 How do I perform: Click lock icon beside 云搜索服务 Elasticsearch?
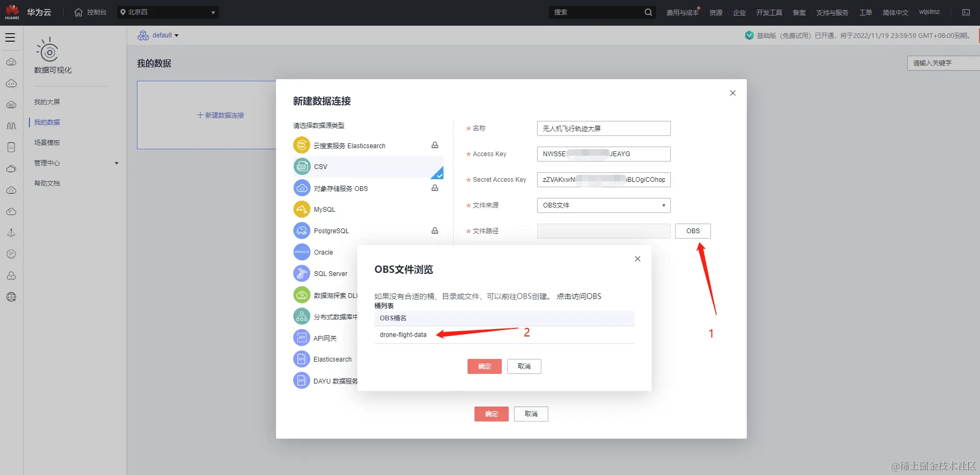point(435,145)
